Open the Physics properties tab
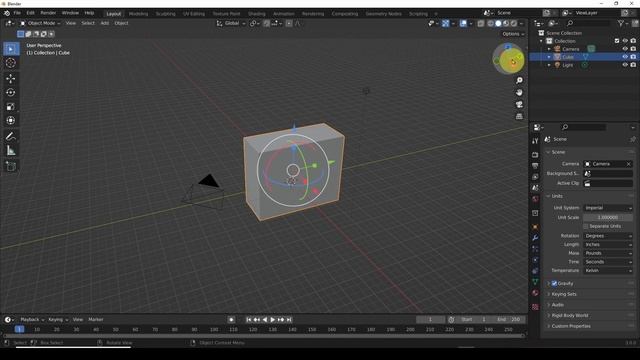 pyautogui.click(x=535, y=260)
